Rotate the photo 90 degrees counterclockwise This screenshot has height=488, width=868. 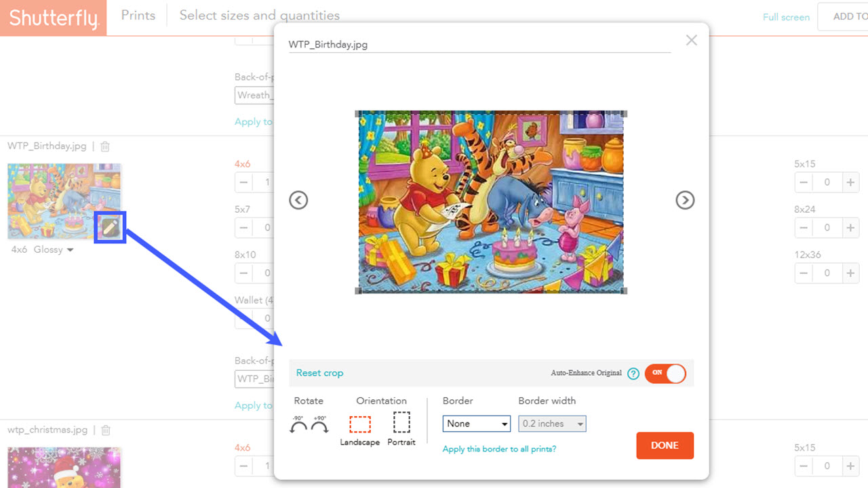pos(299,426)
